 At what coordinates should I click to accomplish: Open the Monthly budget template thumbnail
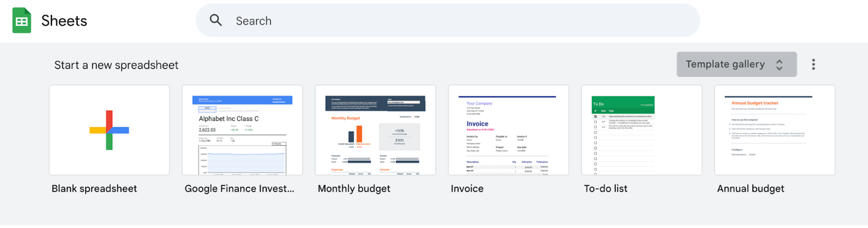coord(375,130)
